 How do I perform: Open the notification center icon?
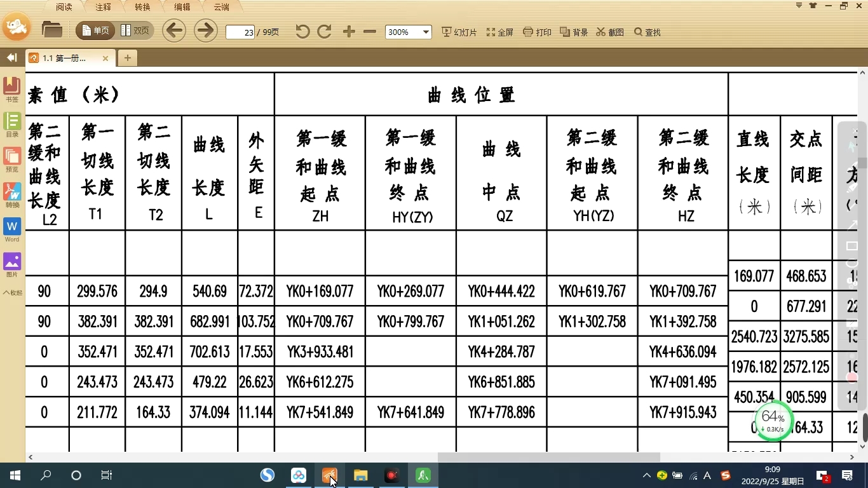click(847, 475)
